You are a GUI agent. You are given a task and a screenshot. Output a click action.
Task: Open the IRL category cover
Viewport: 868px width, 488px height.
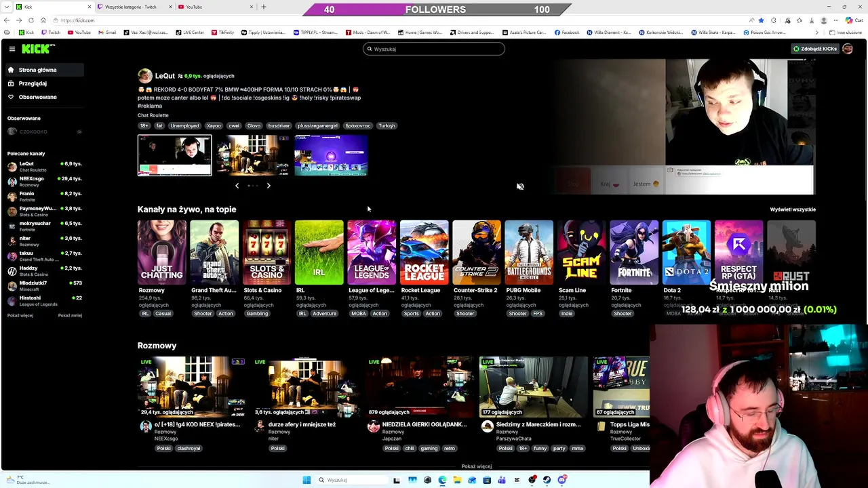tap(319, 252)
